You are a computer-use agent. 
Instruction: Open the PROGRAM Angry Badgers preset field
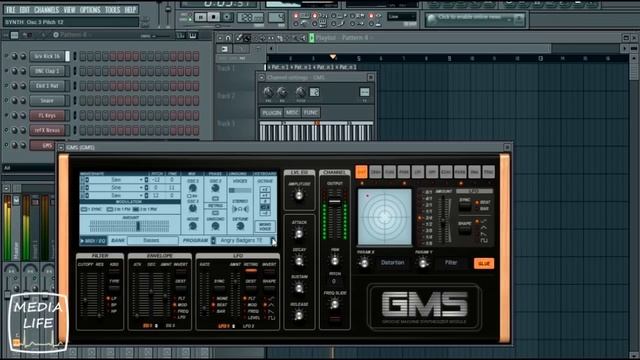(x=242, y=240)
